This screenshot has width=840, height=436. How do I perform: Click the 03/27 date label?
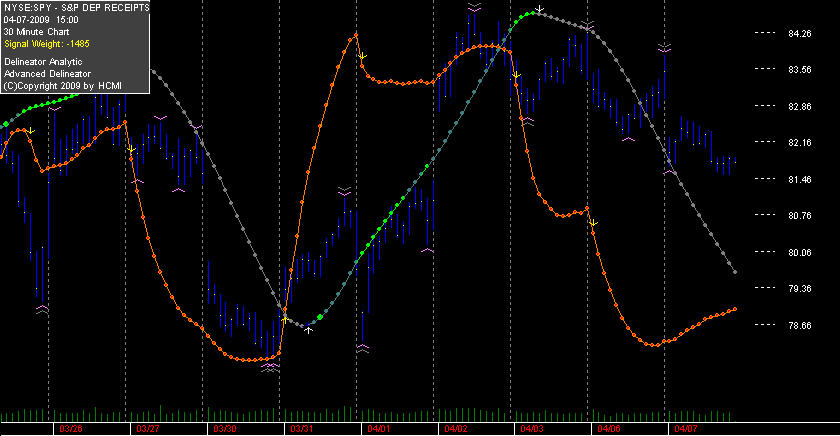click(148, 429)
